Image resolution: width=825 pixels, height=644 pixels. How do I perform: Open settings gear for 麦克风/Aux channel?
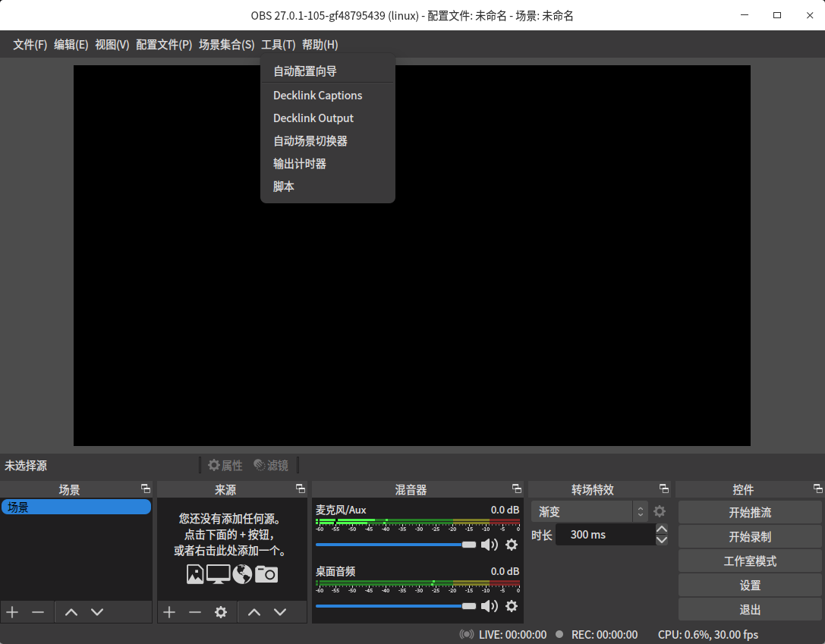coord(512,545)
